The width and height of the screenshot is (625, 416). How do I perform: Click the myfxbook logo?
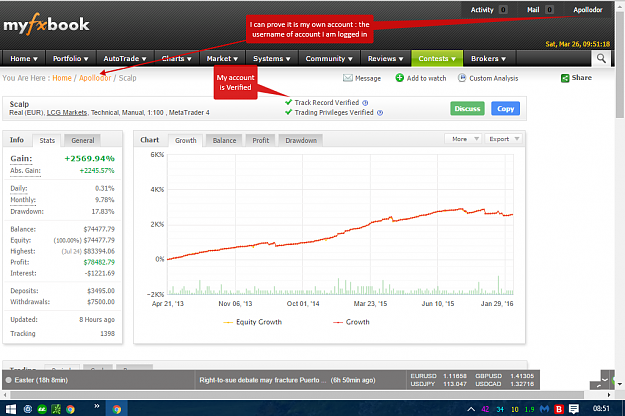tap(46, 24)
